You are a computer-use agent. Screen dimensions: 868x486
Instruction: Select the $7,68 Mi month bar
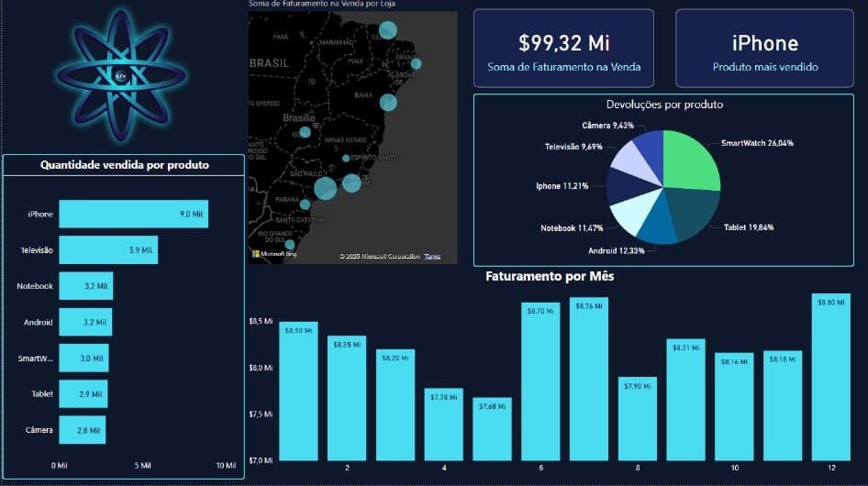click(492, 429)
